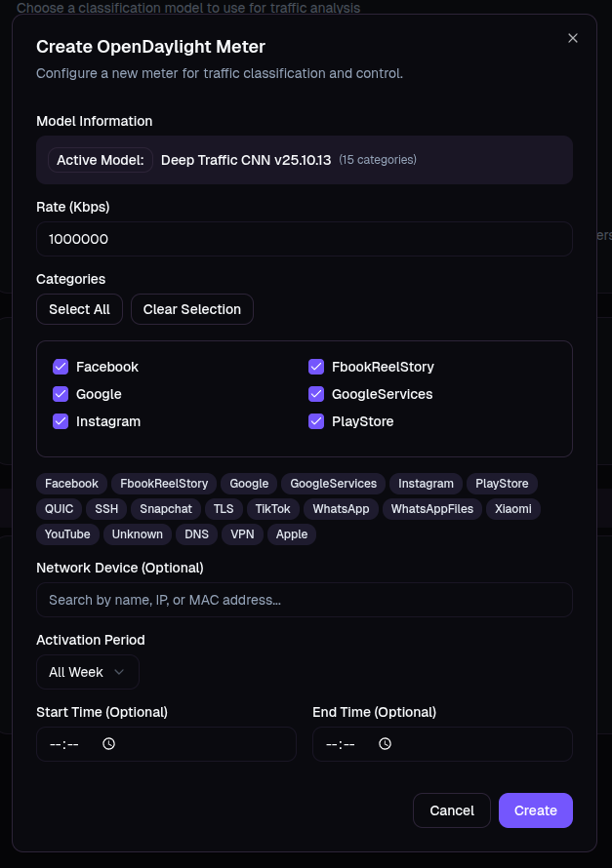The image size is (612, 868).
Task: Expand the All Week selector chevron
Action: pyautogui.click(x=119, y=672)
